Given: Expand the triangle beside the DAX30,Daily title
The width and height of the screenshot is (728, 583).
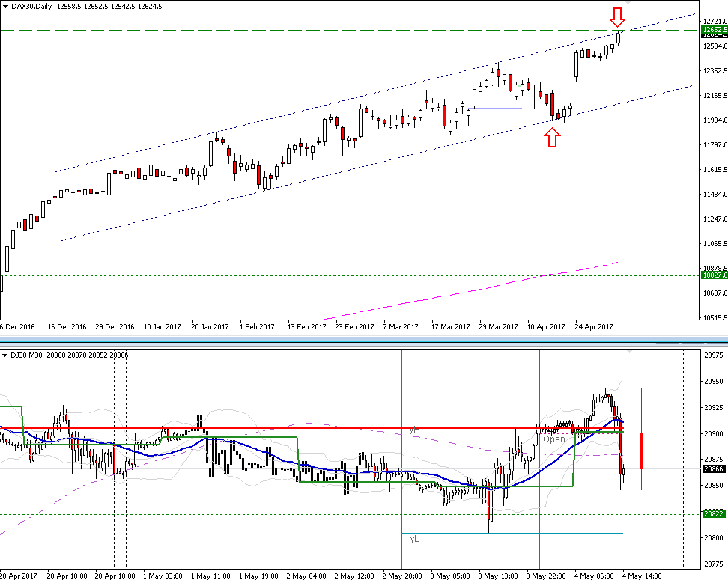Looking at the screenshot, I should pos(6,6).
